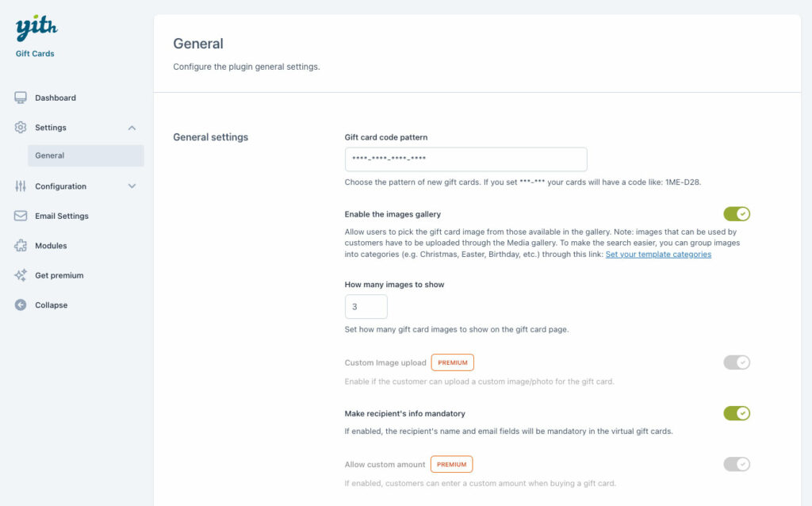This screenshot has width=812, height=506.
Task: Select the General submenu item
Action: [x=86, y=155]
